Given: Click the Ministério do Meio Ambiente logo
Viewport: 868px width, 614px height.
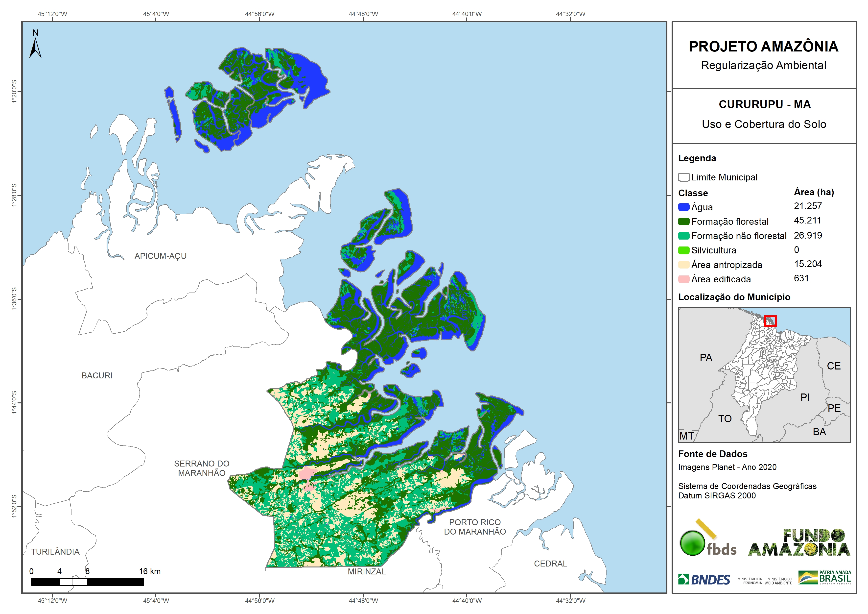Looking at the screenshot, I should click(778, 581).
